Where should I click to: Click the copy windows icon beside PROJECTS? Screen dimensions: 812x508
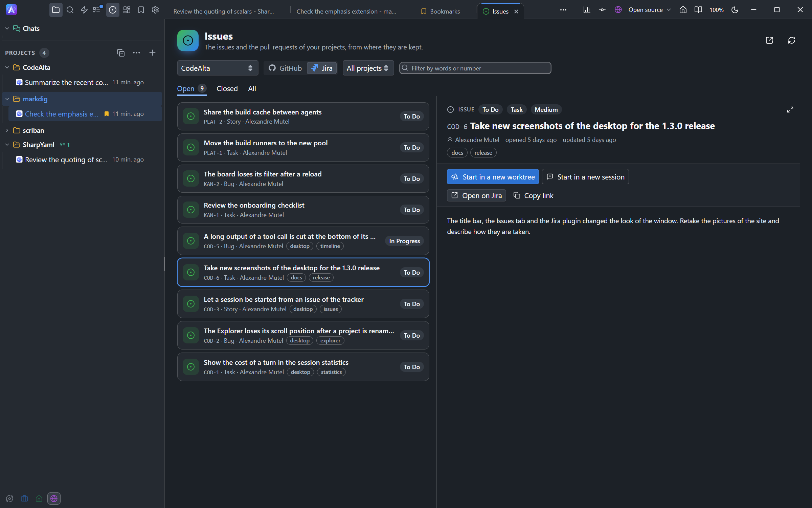coord(121,53)
